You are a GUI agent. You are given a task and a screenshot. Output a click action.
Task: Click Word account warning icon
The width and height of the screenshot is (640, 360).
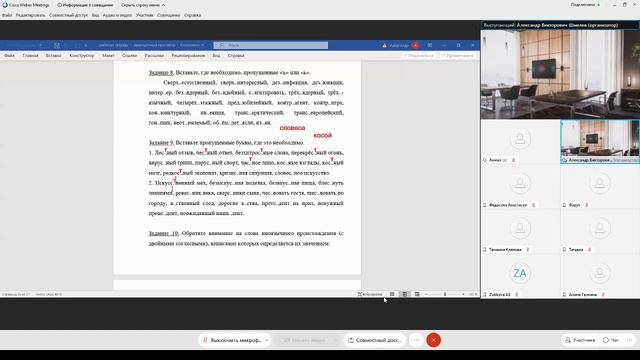pyautogui.click(x=384, y=45)
